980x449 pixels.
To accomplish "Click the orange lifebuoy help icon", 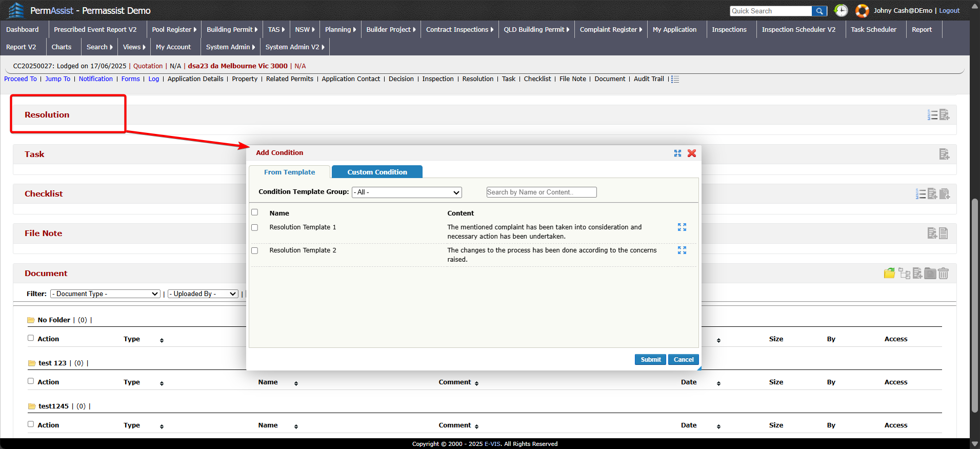I will (862, 11).
